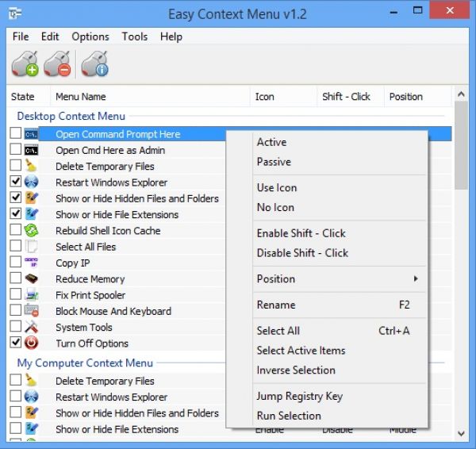Click the Desktop Show or Hide File Extensions icon

31,214
